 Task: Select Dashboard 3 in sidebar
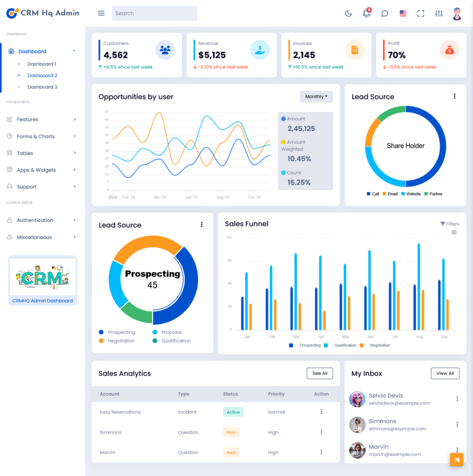coord(42,87)
